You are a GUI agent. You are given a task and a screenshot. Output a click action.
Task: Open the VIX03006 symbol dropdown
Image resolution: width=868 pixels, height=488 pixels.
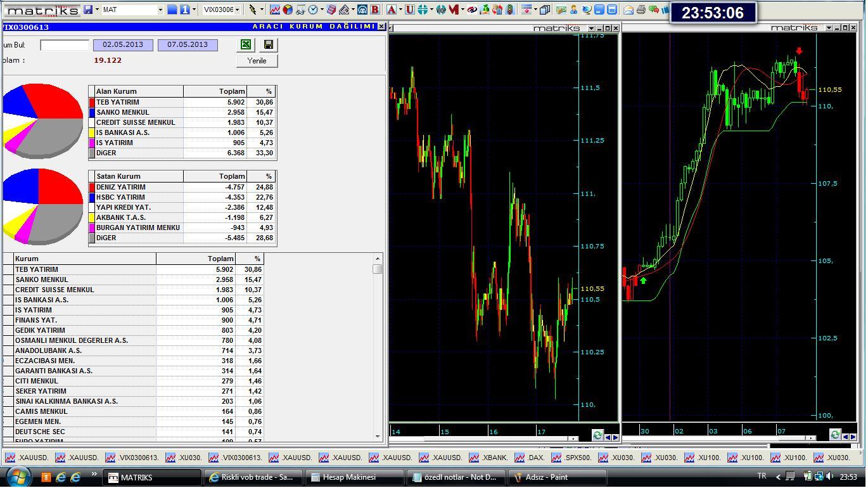(238, 10)
